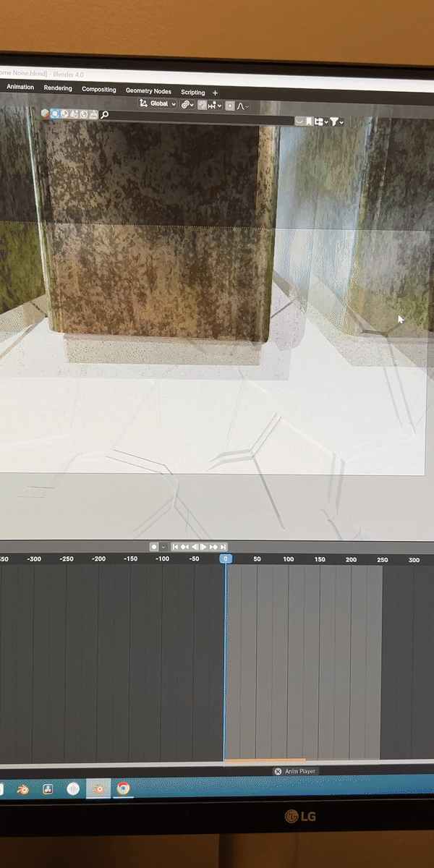This screenshot has width=434, height=868.
Task: Click frame 100 on the timeline ruler
Action: pyautogui.click(x=289, y=559)
